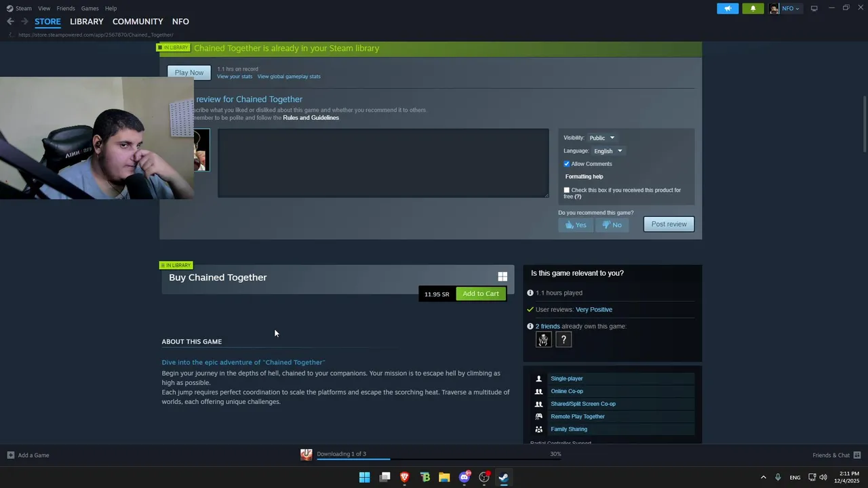Click the Family Sharing icon
868x488 pixels.
pyautogui.click(x=539, y=429)
